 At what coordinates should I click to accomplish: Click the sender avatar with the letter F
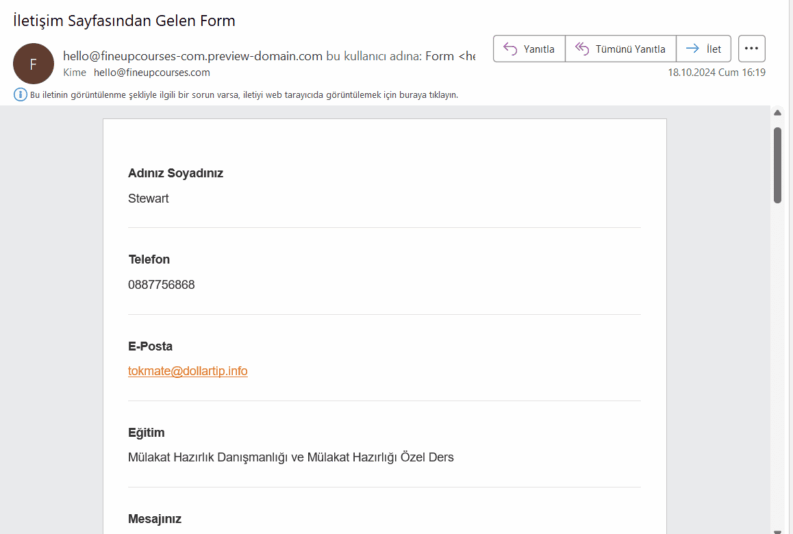pyautogui.click(x=33, y=63)
